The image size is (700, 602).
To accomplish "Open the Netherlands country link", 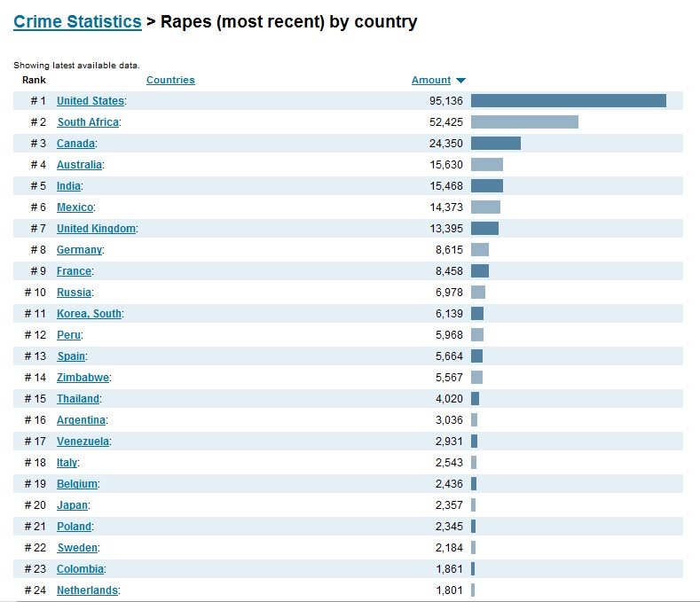I will coord(88,590).
